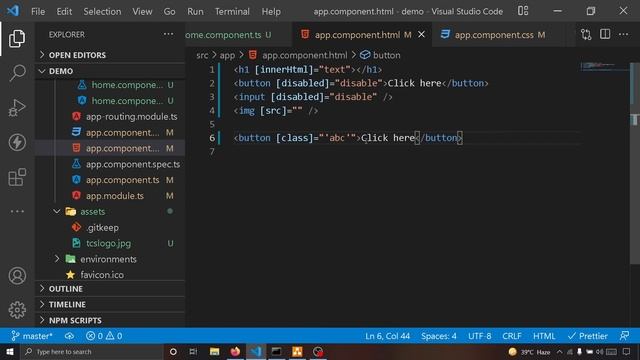Open the Help menu
640x360 pixels.
click(x=271, y=11)
